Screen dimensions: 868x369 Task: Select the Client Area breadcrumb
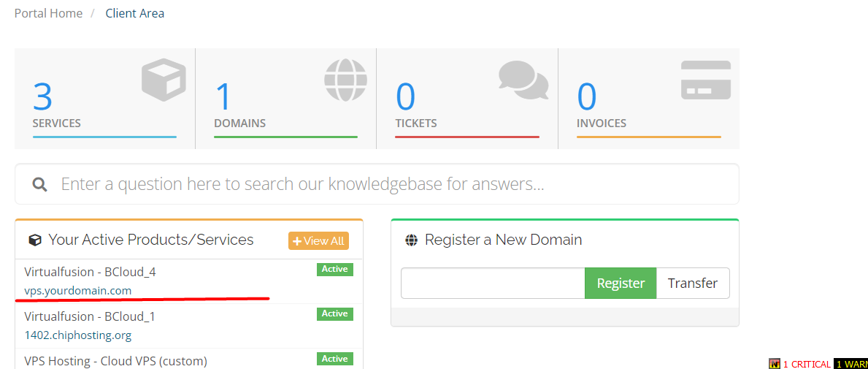click(134, 13)
